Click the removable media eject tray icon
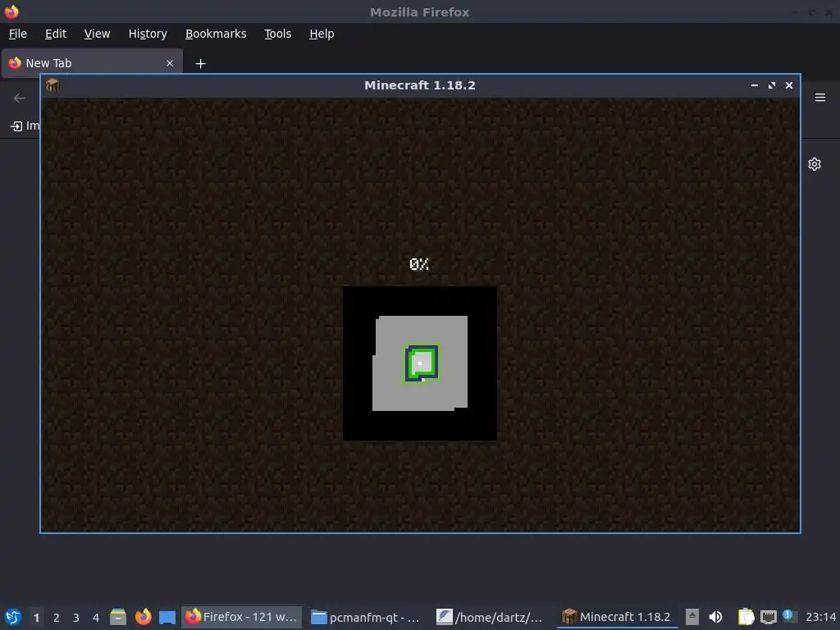This screenshot has height=630, width=840. point(692,617)
